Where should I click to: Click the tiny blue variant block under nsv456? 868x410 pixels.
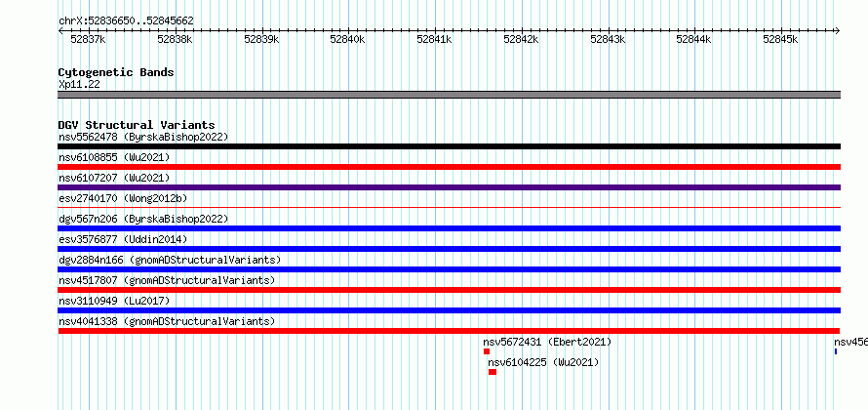coord(836,351)
